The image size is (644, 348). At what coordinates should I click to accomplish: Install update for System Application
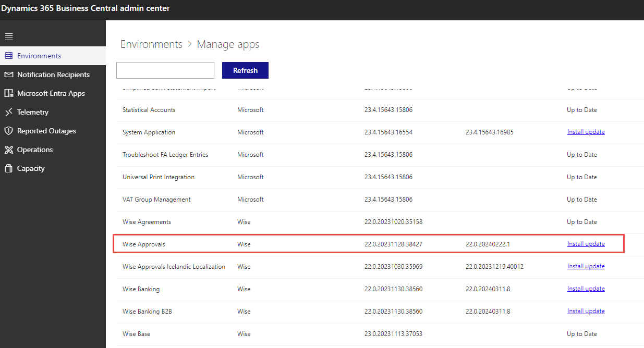tap(586, 132)
